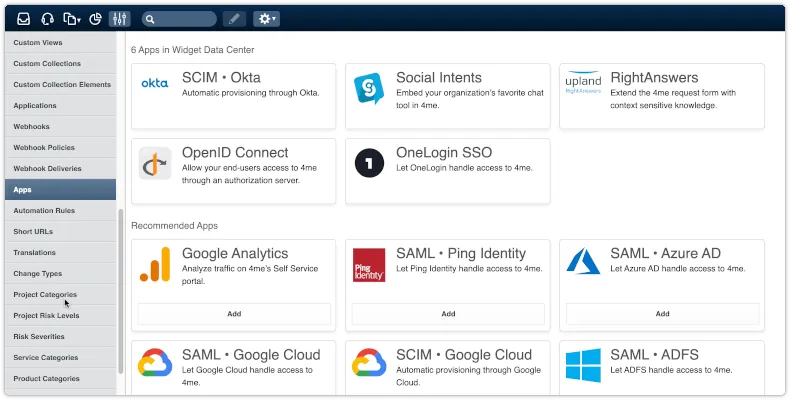Click 'Let Azure AD handle access to 4me.' text
790x400 pixels.
click(x=678, y=269)
